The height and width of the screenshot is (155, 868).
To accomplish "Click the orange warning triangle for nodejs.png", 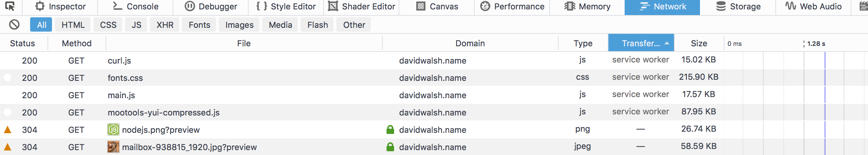I will (x=8, y=130).
